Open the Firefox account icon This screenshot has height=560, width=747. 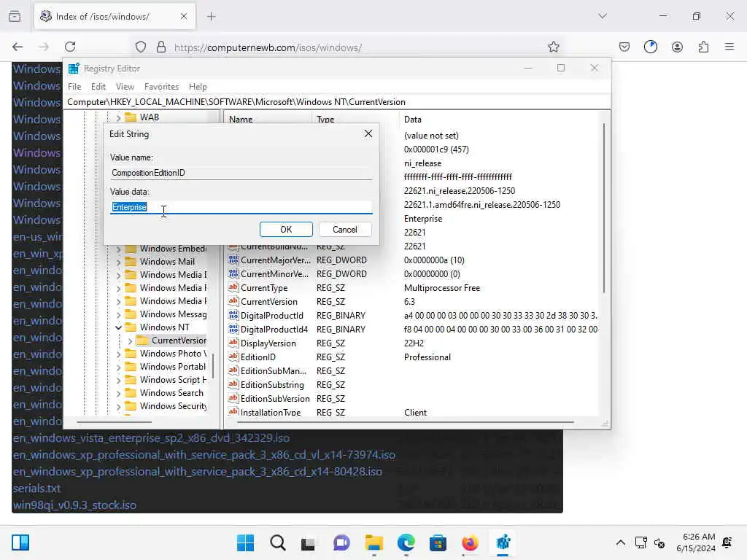pyautogui.click(x=677, y=47)
